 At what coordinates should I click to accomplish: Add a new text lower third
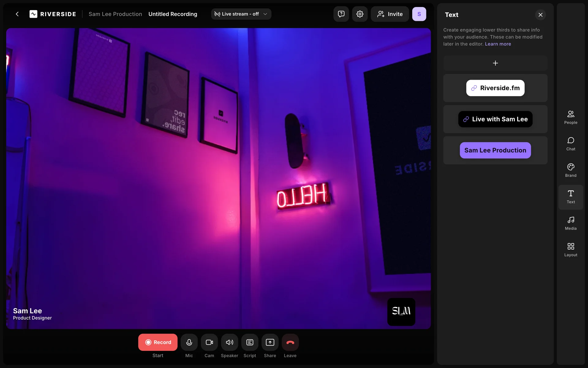click(x=495, y=63)
